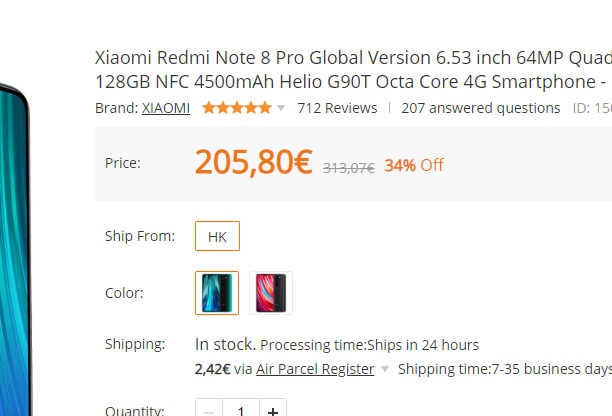The image size is (612, 416).
Task: Select HK as ship-from location
Action: [x=217, y=237]
